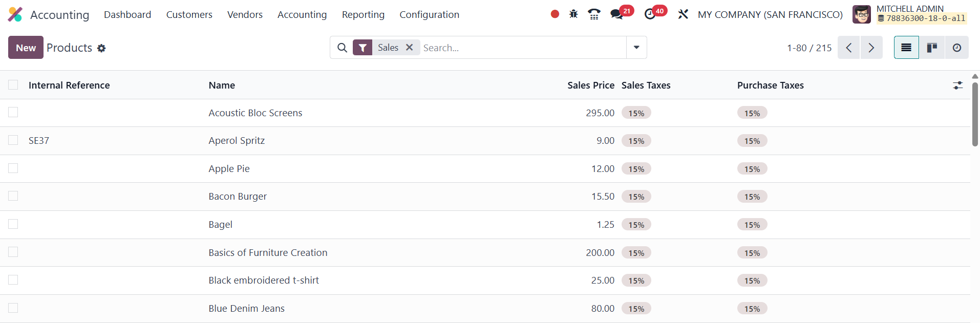Click the New product button
The image size is (980, 323).
click(x=26, y=48)
